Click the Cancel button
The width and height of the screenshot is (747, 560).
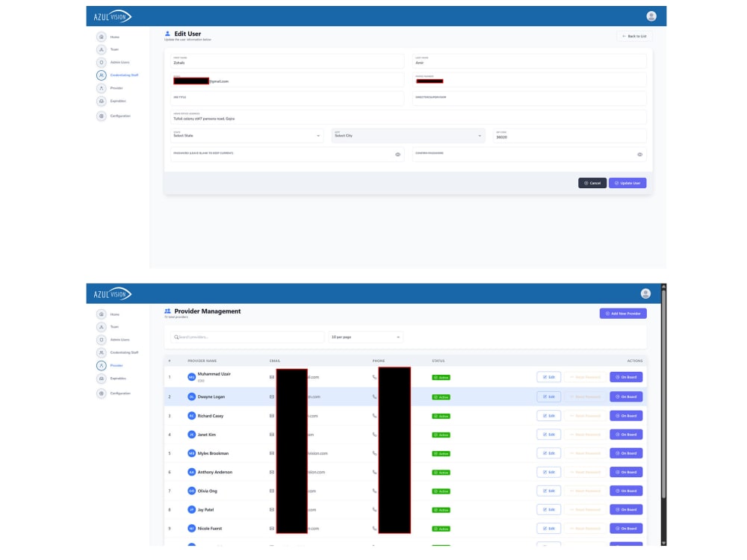[592, 183]
